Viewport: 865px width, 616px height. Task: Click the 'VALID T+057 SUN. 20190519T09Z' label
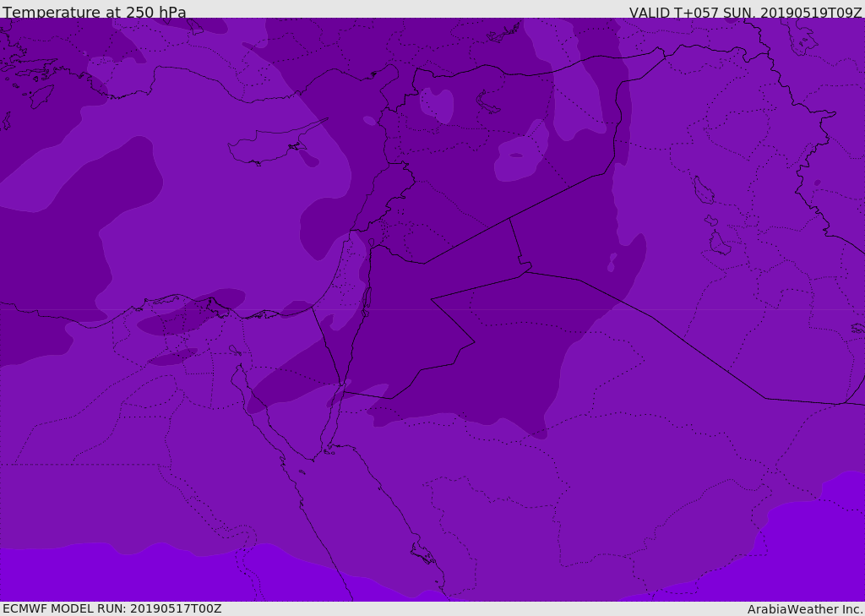coord(745,13)
